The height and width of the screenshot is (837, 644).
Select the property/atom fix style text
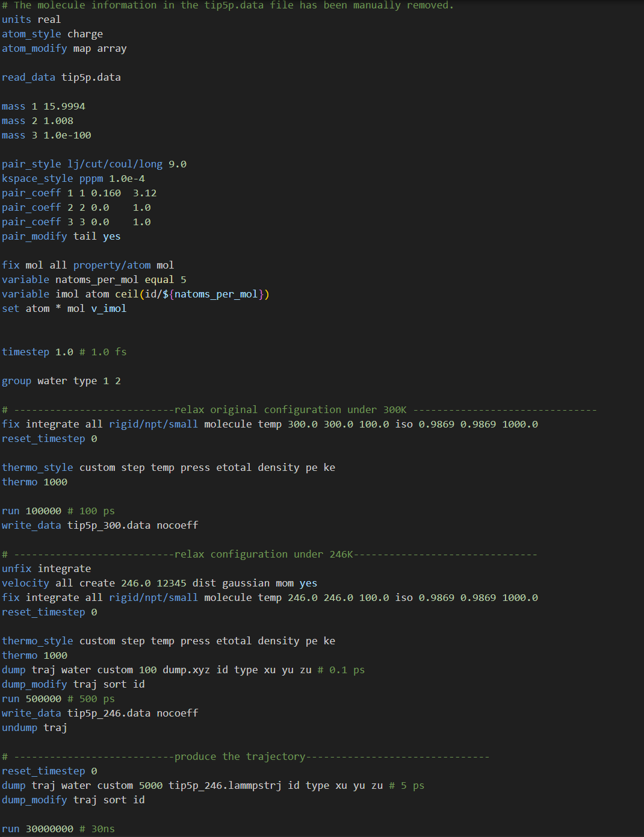[x=112, y=265]
